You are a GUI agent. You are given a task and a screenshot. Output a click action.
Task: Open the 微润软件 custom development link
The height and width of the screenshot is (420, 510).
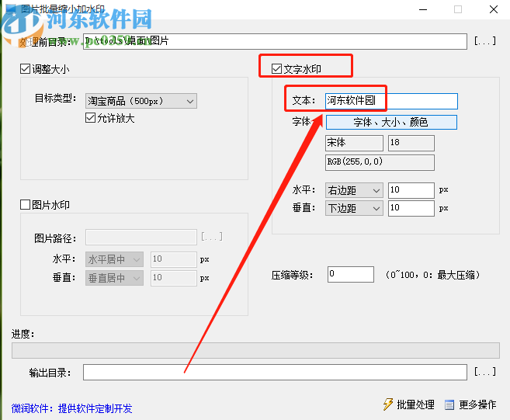pos(72,408)
